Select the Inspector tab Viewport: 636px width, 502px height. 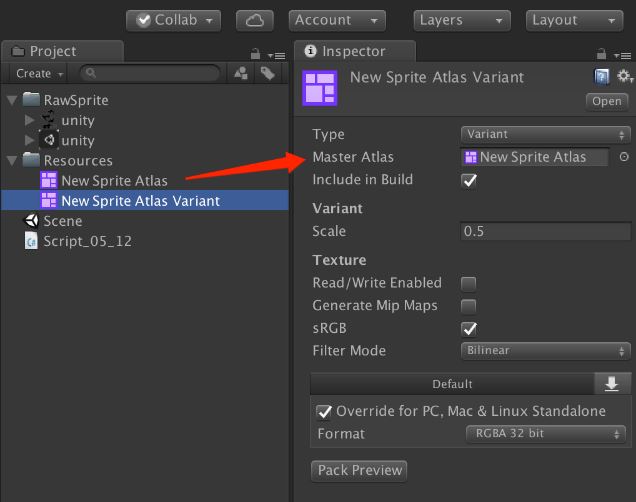pos(350,51)
